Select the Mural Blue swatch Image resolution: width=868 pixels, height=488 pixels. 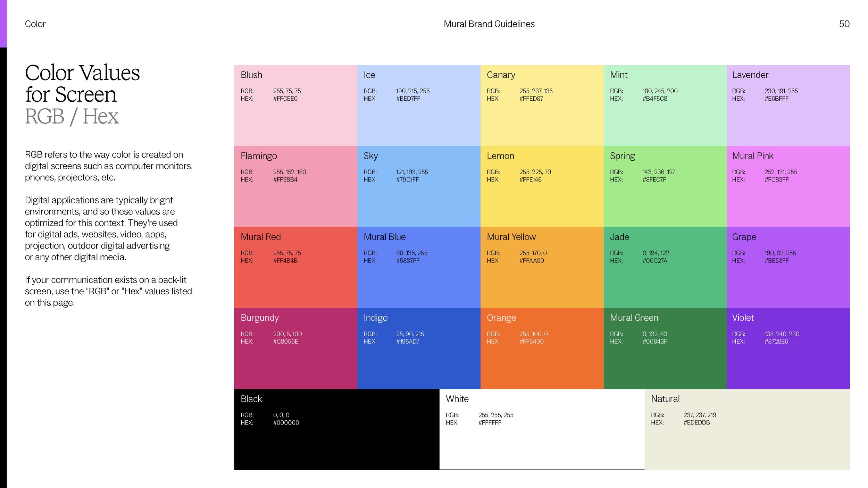click(419, 267)
